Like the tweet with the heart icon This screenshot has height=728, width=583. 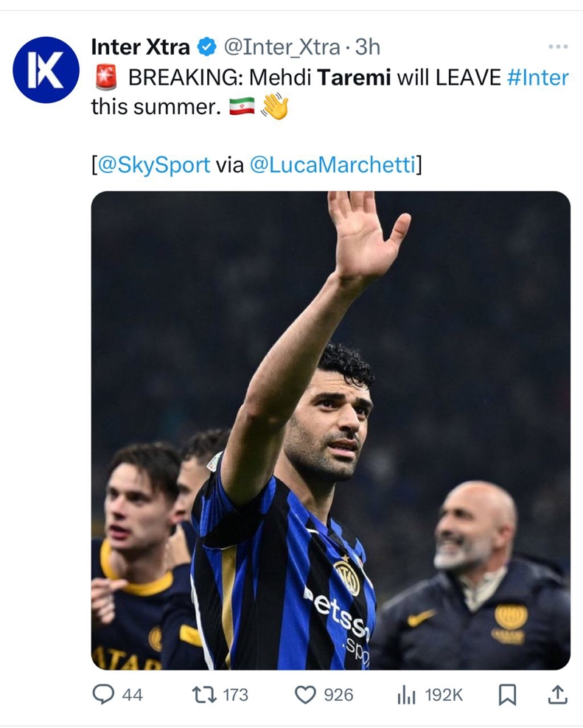[304, 694]
